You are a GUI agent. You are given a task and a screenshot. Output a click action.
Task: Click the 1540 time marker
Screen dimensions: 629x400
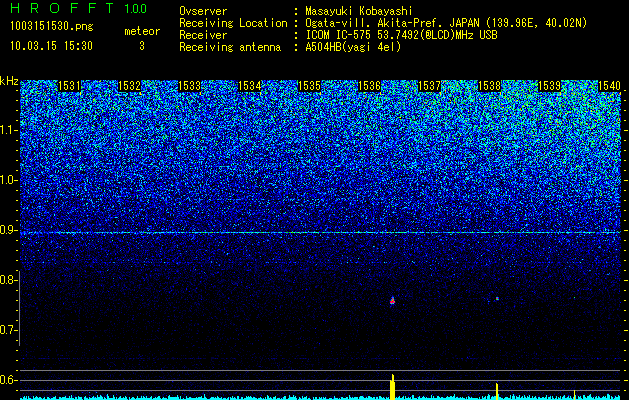click(609, 86)
